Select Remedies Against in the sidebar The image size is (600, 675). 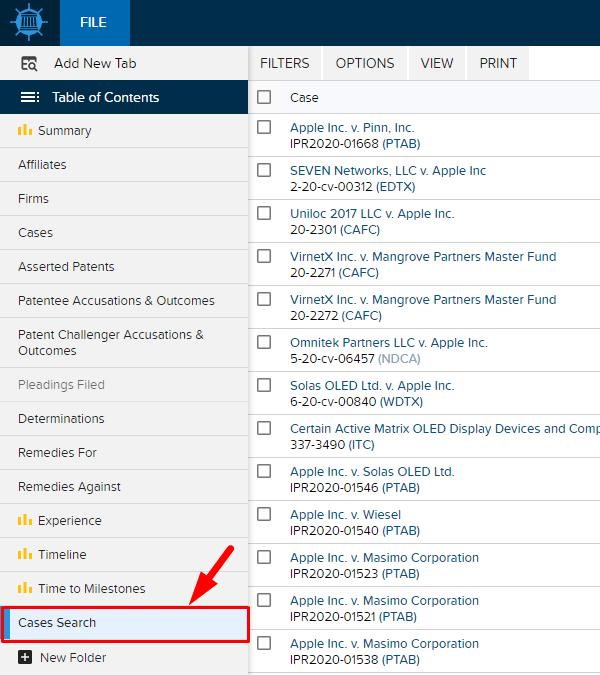124,486
